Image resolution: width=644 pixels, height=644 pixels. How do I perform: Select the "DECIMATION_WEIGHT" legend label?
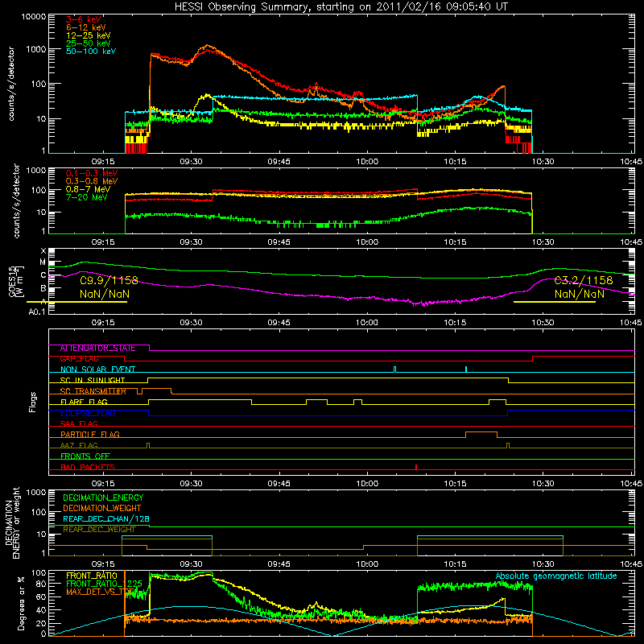tap(102, 509)
